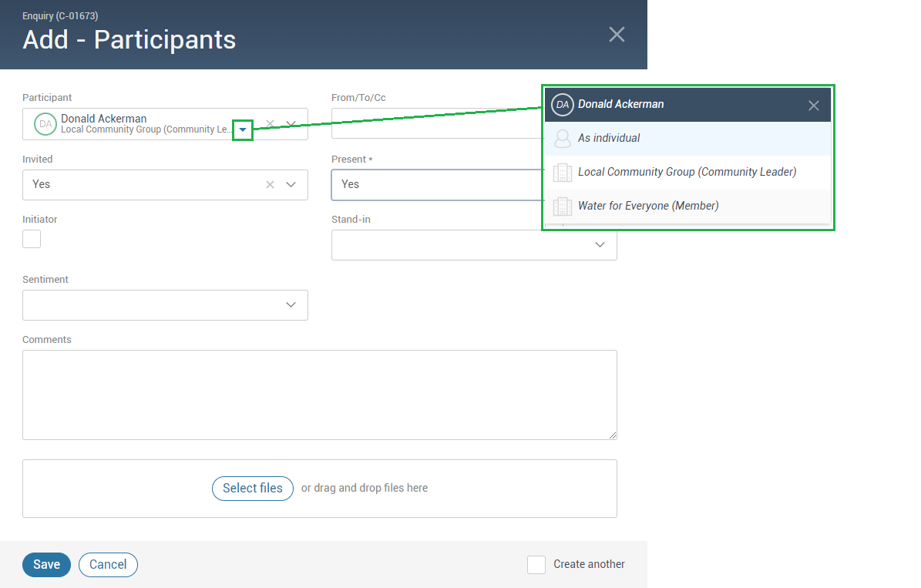921x588 pixels.
Task: Click the DA avatar in Participant field
Action: [x=45, y=124]
